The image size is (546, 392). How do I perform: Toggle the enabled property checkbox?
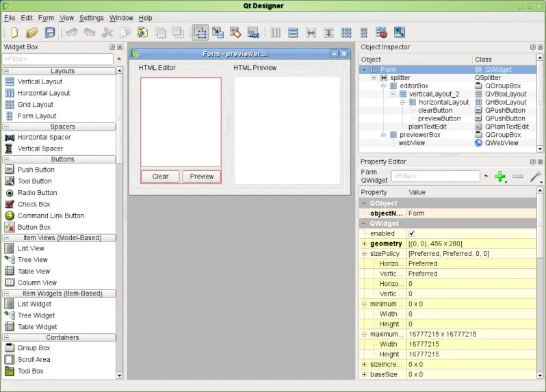[412, 233]
